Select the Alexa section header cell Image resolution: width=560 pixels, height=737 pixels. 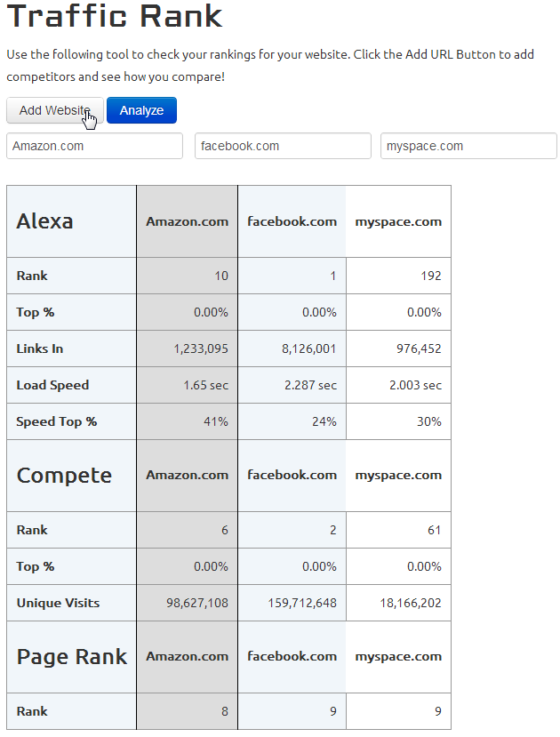click(x=44, y=220)
